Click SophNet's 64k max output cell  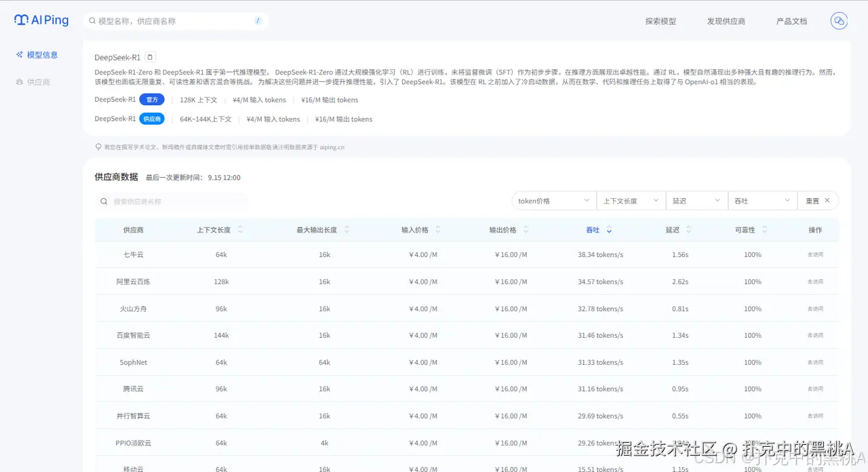[x=324, y=362]
